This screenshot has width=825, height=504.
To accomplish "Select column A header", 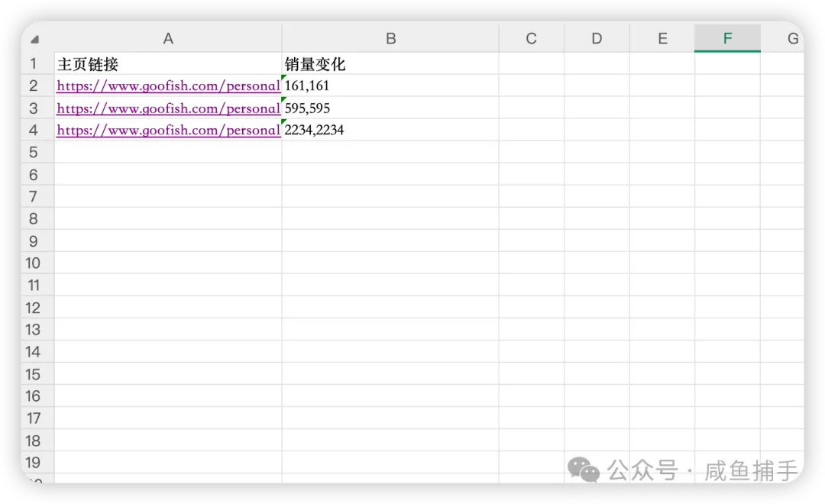I will pyautogui.click(x=168, y=38).
